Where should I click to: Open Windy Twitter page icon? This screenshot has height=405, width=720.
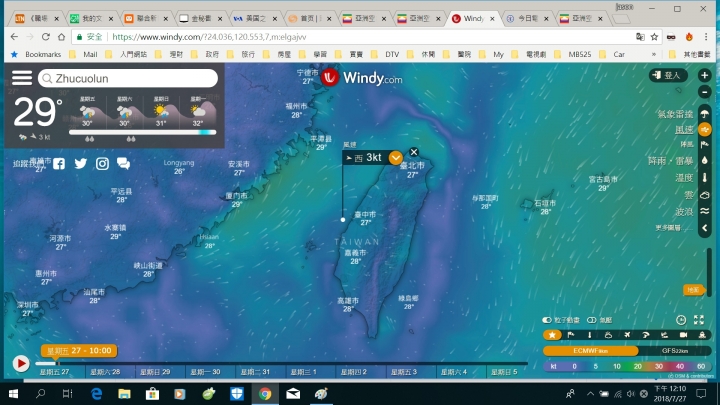click(81, 163)
